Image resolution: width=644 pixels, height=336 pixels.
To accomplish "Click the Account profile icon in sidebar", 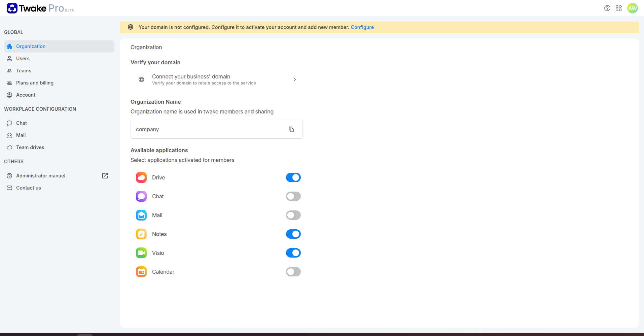I will click(x=9, y=95).
